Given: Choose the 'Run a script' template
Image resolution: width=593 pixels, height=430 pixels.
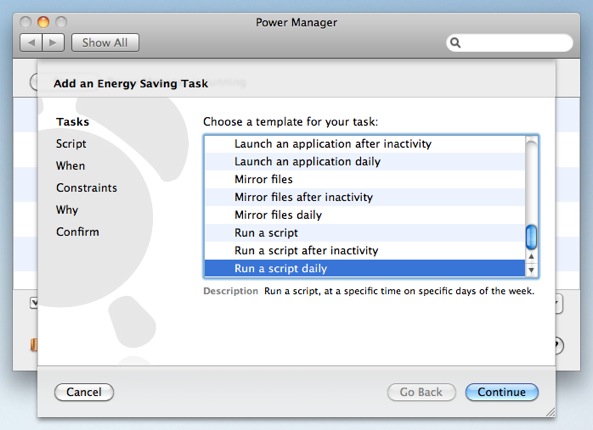Looking at the screenshot, I should pyautogui.click(x=365, y=233).
